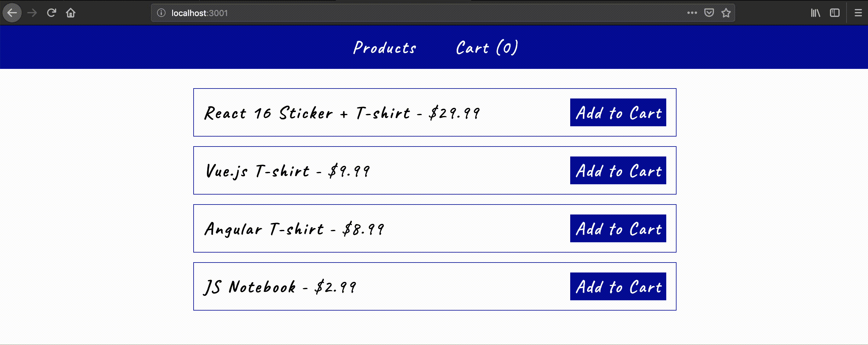Add React 16 Sticker + T-shirt to cart
This screenshot has height=345, width=868.
coord(618,112)
